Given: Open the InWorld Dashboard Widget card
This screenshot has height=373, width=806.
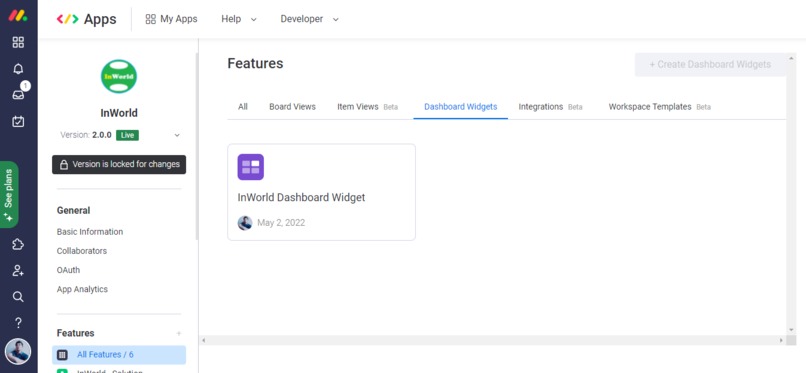Looking at the screenshot, I should [x=321, y=192].
